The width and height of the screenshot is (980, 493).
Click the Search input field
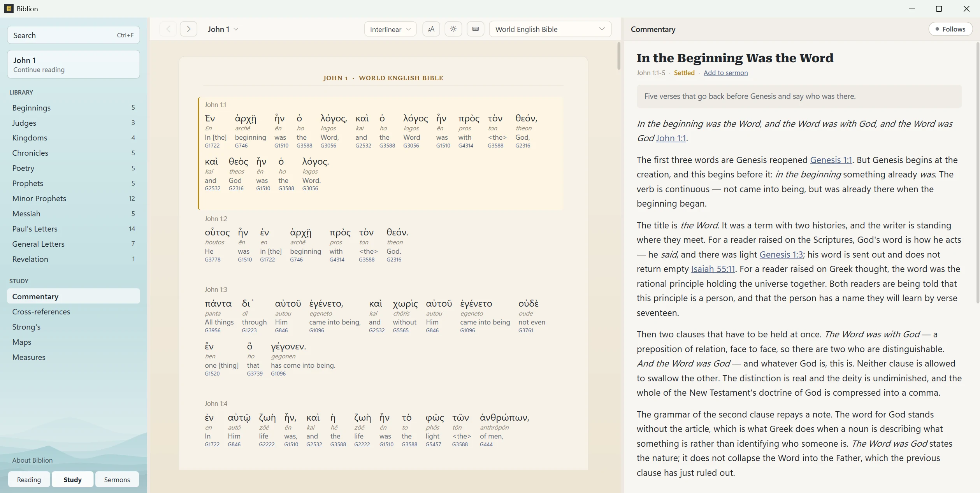(74, 35)
